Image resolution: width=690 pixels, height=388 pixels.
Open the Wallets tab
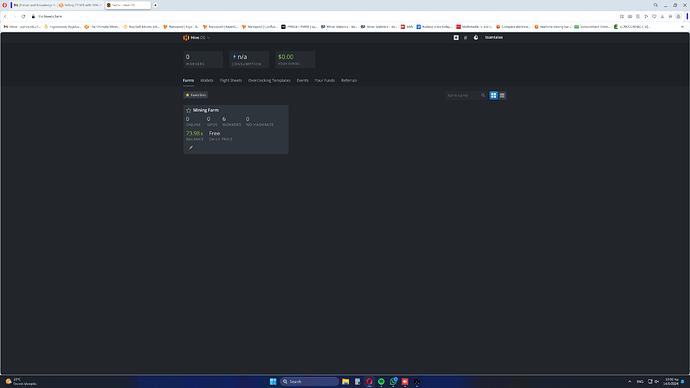[x=206, y=81]
